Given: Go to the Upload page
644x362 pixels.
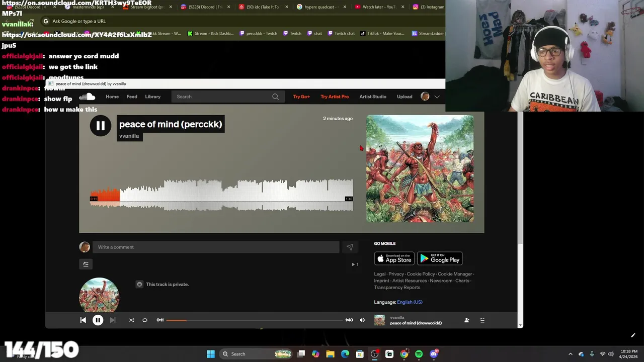Looking at the screenshot, I should tap(405, 97).
